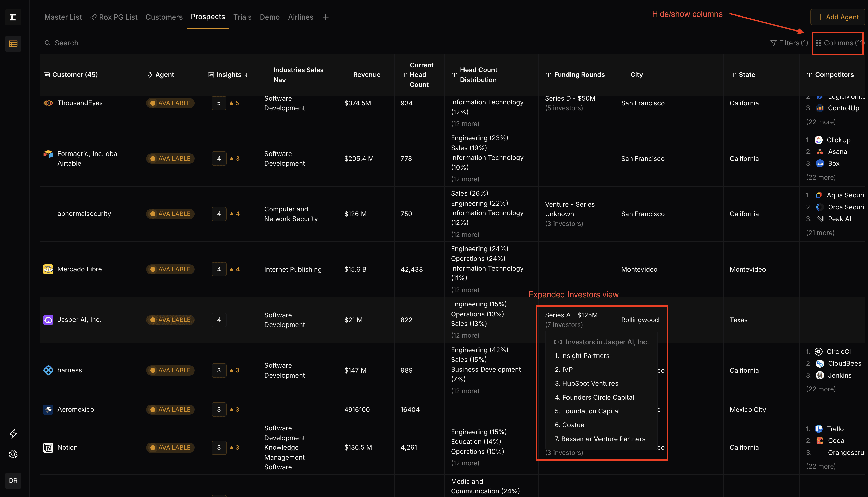Open the table view sidebar icon
Image resolution: width=868 pixels, height=497 pixels.
(x=13, y=44)
